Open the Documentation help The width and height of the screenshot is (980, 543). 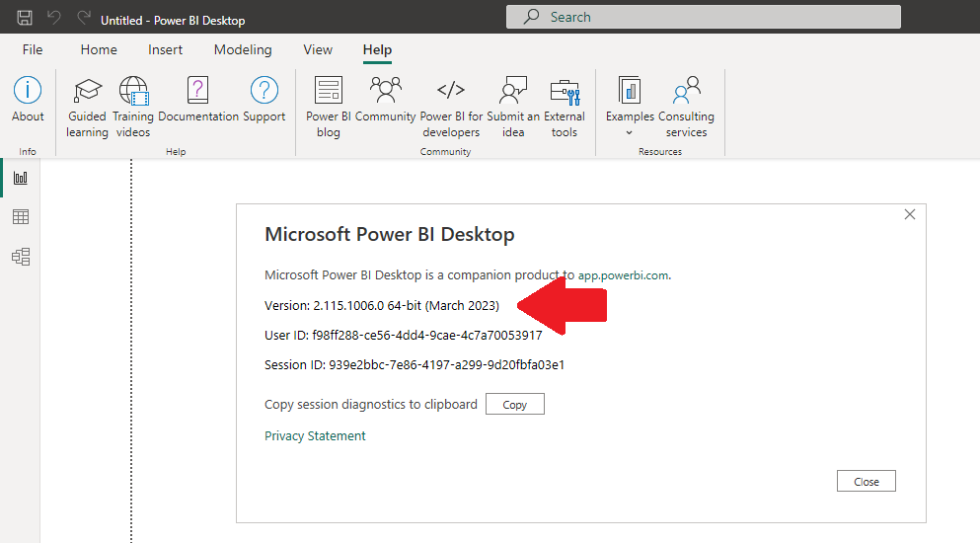click(x=198, y=100)
